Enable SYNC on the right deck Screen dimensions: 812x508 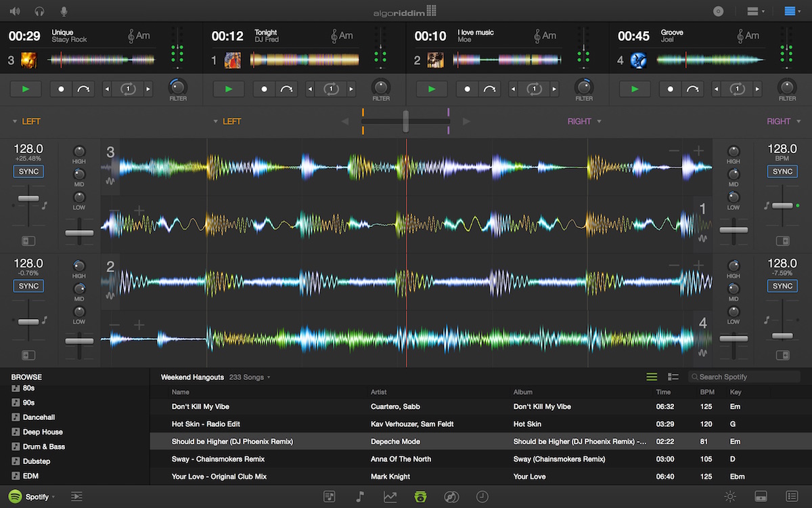782,171
